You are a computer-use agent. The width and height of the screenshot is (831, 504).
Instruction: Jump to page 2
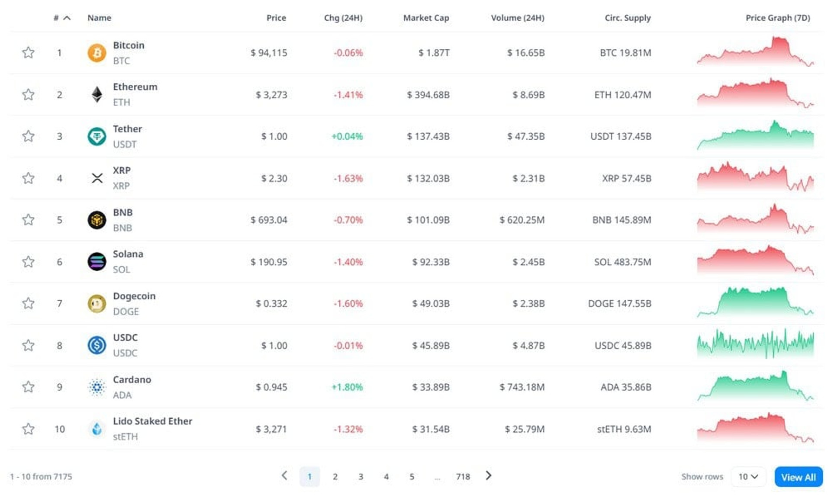[335, 476]
